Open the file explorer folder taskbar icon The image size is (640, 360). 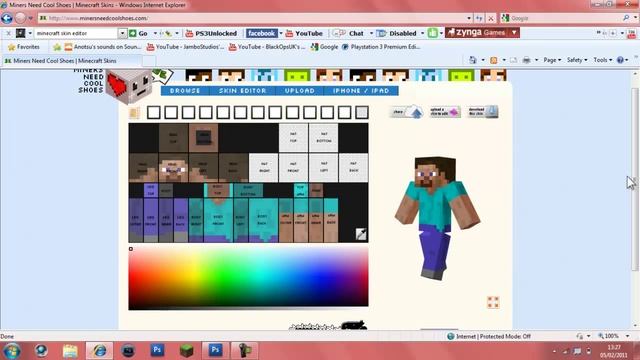(x=70, y=350)
